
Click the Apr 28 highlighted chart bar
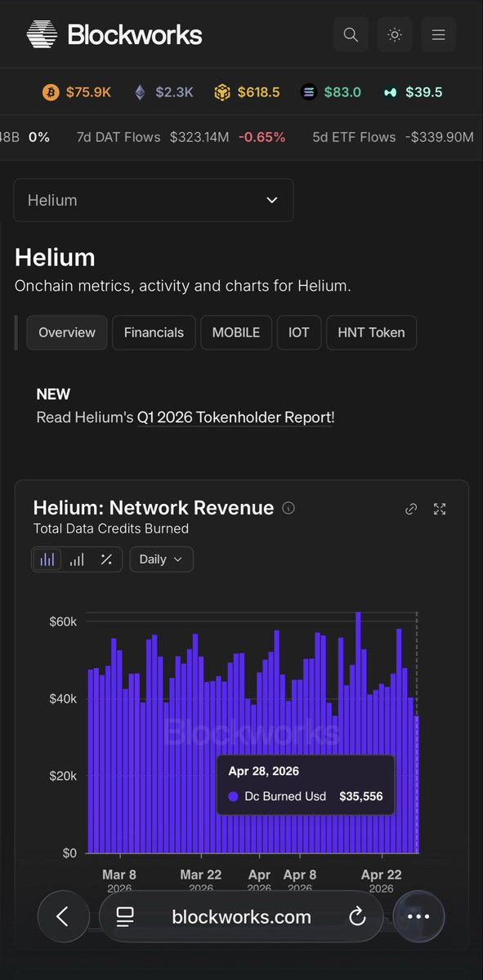417,784
